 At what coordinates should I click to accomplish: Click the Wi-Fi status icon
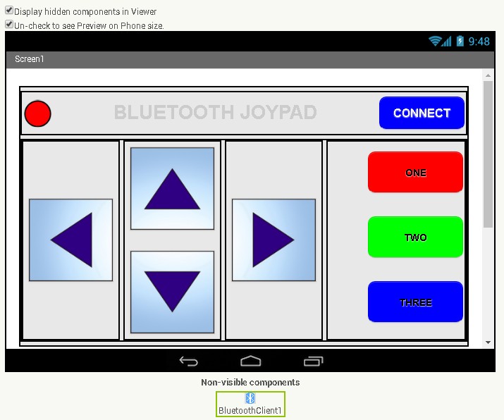(x=435, y=41)
